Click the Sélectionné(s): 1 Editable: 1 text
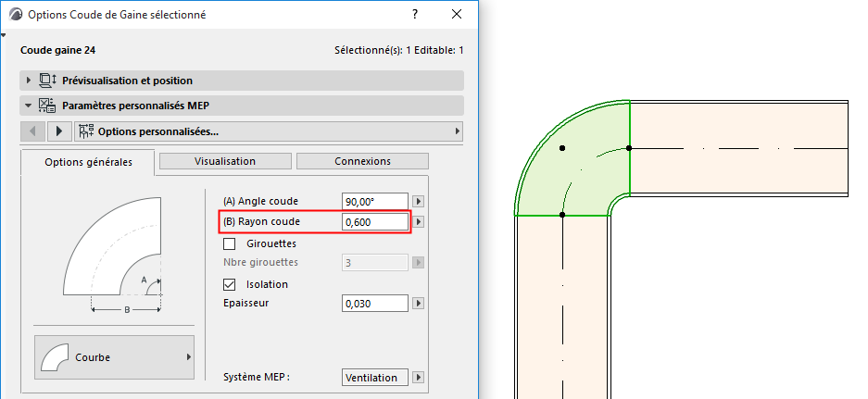This screenshot has height=399, width=868. click(399, 50)
